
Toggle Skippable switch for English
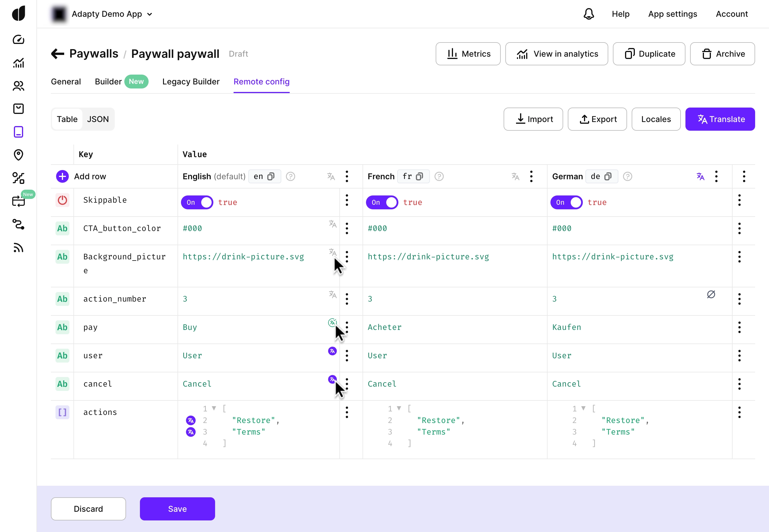coord(197,202)
